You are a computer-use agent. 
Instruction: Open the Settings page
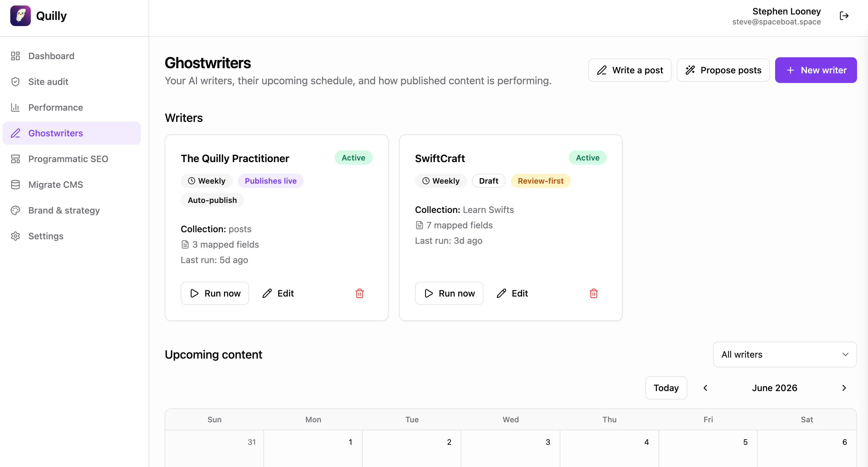[x=72, y=236]
